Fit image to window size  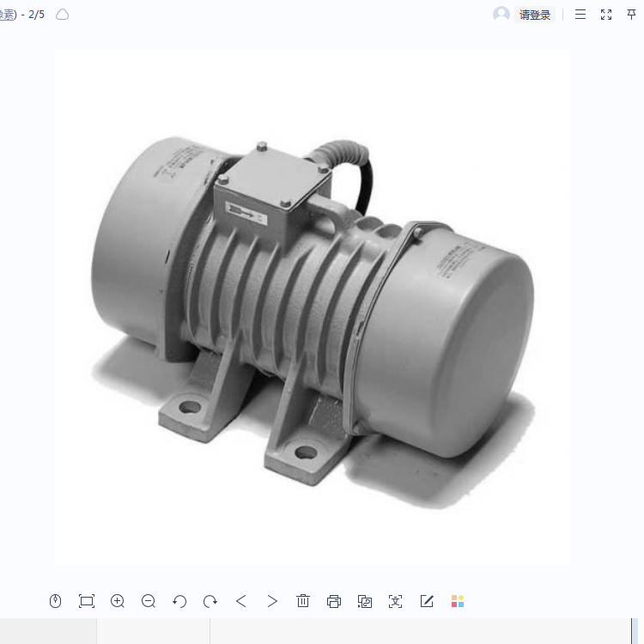point(87,601)
